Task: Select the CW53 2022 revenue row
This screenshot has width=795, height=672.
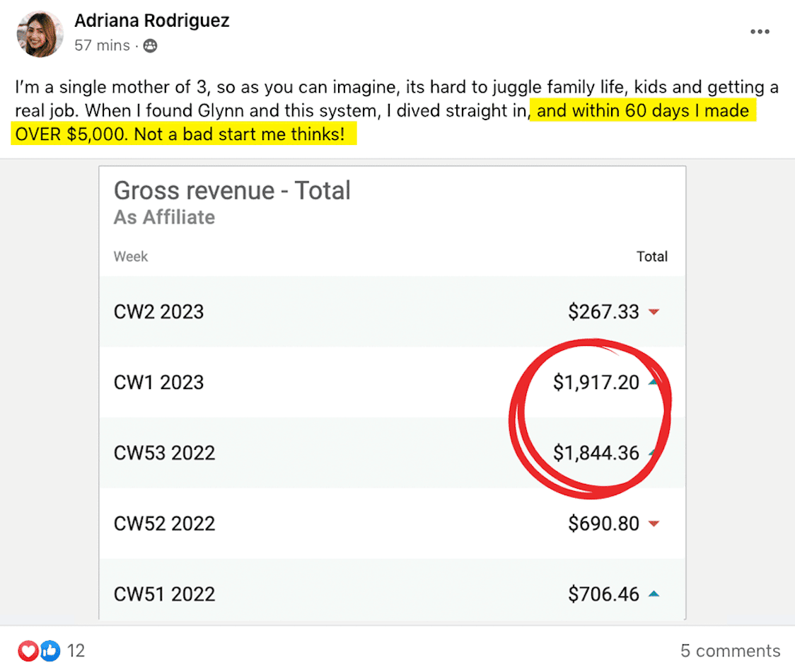Action: tap(392, 453)
